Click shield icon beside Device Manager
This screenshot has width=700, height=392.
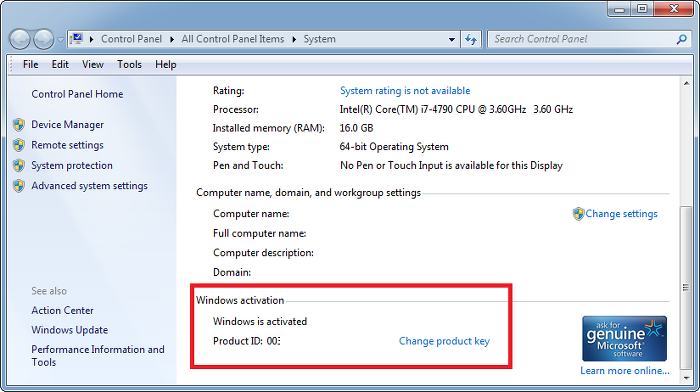19,125
